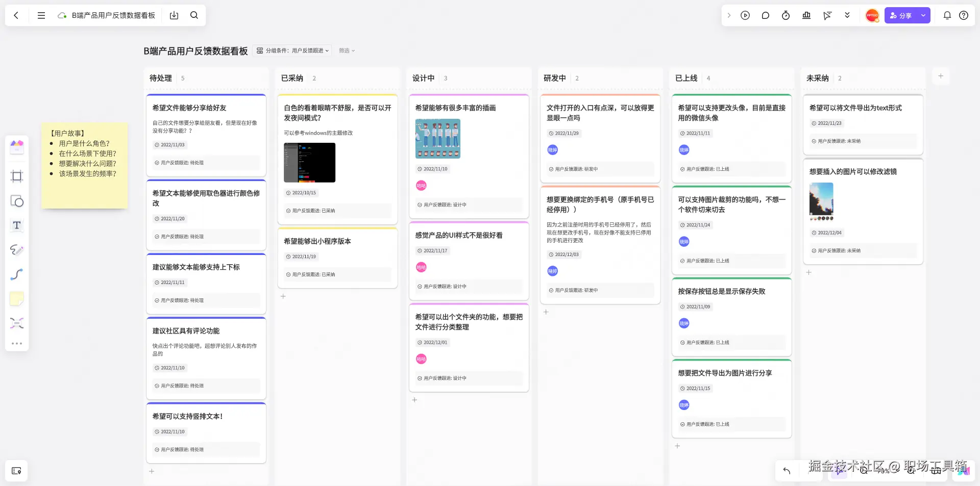The width and height of the screenshot is (980, 486).
Task: Add a card to the 设计中 column
Action: click(414, 400)
